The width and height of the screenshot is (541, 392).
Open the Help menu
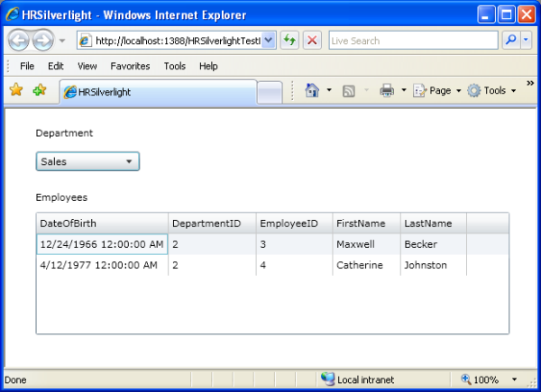coord(208,66)
